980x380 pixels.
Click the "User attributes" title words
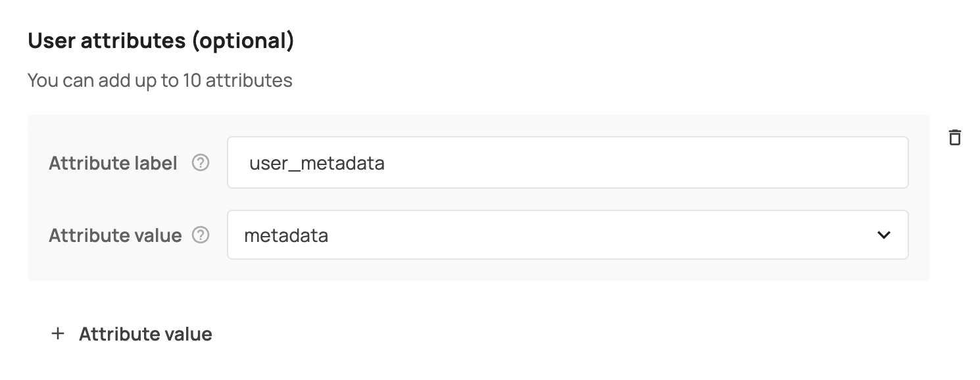[107, 41]
